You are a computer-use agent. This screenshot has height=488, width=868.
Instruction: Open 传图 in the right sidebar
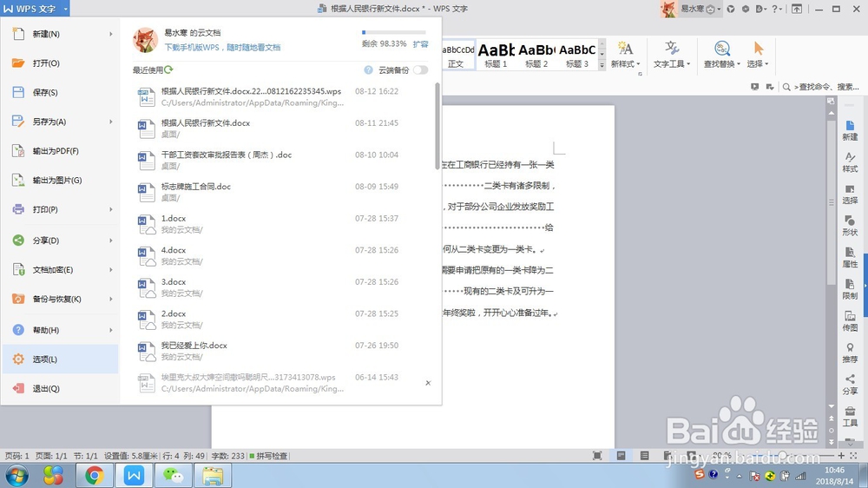(x=851, y=321)
